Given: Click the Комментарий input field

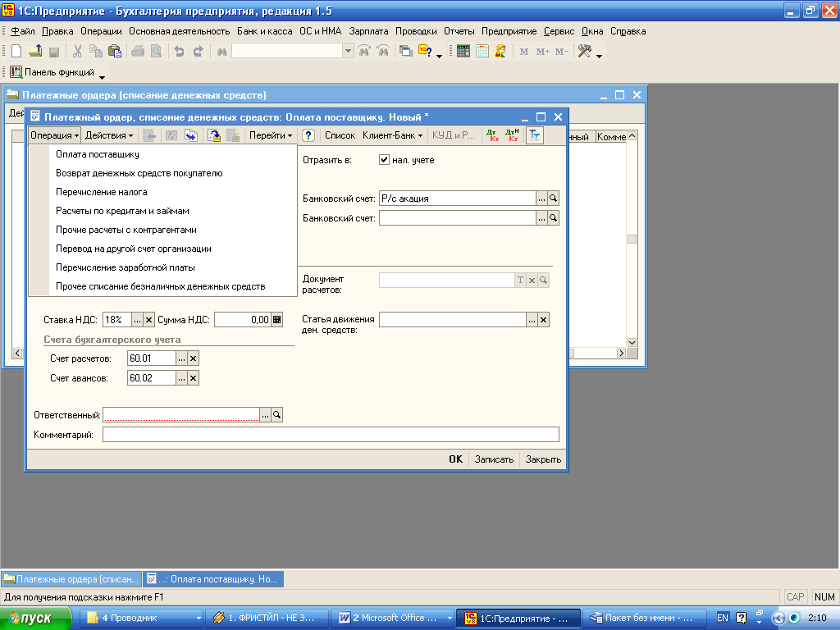Looking at the screenshot, I should (331, 435).
